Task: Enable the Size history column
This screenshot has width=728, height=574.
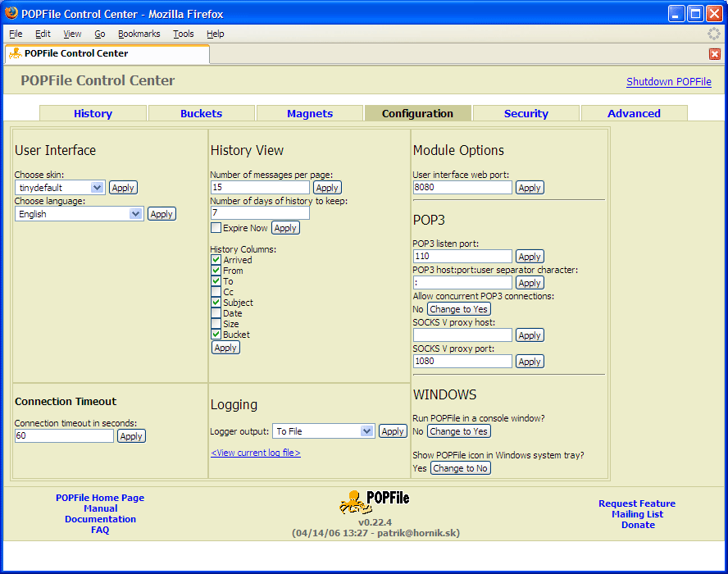Action: click(x=216, y=324)
